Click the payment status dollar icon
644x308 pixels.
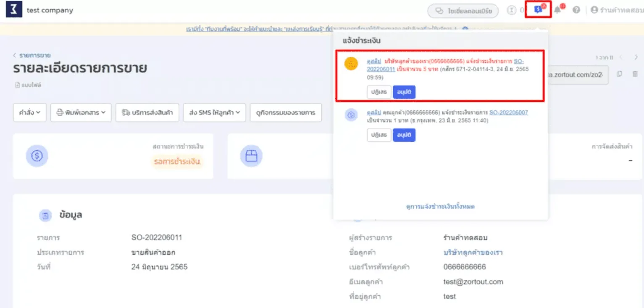37,156
